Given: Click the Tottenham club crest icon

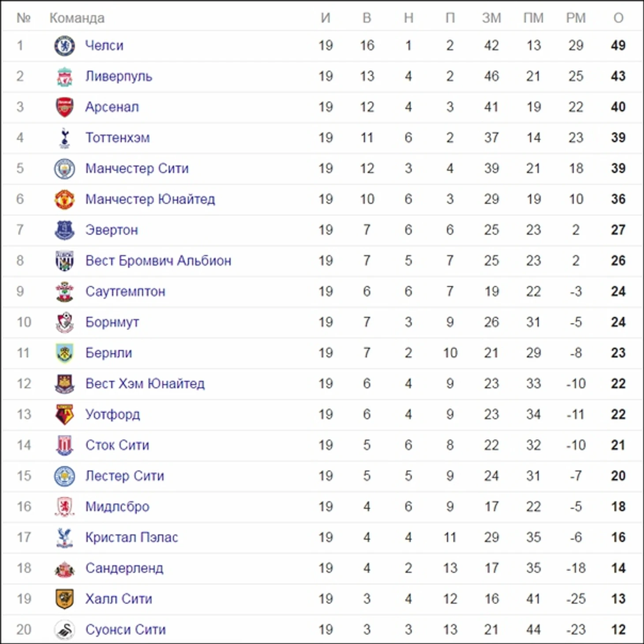Looking at the screenshot, I should [64, 138].
